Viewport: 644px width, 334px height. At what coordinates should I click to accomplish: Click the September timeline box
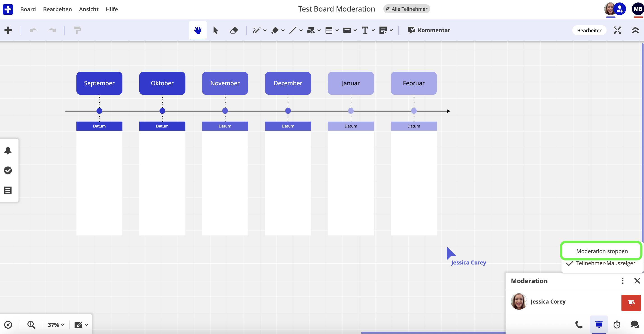99,83
